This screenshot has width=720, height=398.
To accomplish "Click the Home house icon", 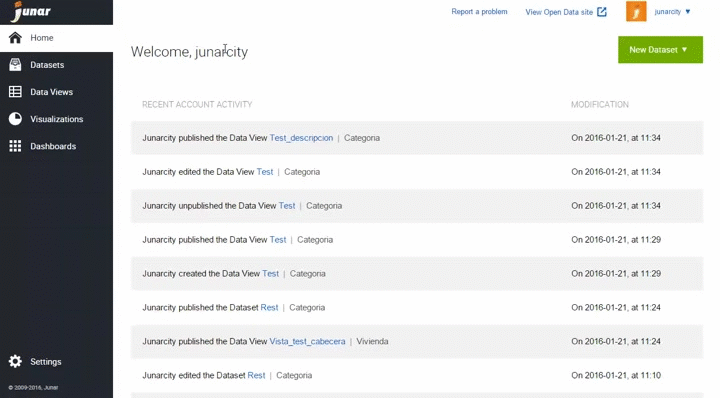I will click(15, 38).
